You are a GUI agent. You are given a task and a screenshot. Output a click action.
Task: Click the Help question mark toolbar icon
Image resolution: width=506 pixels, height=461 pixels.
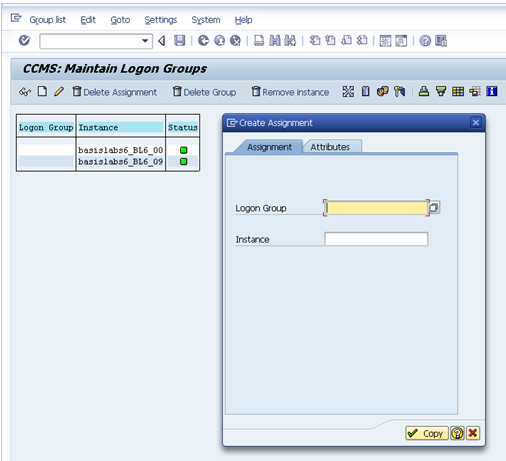[x=425, y=41]
